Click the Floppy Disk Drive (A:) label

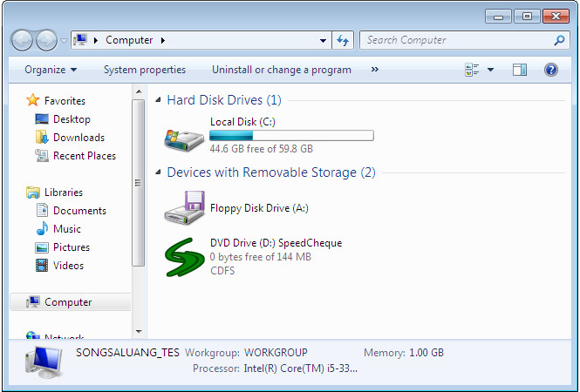pos(259,208)
